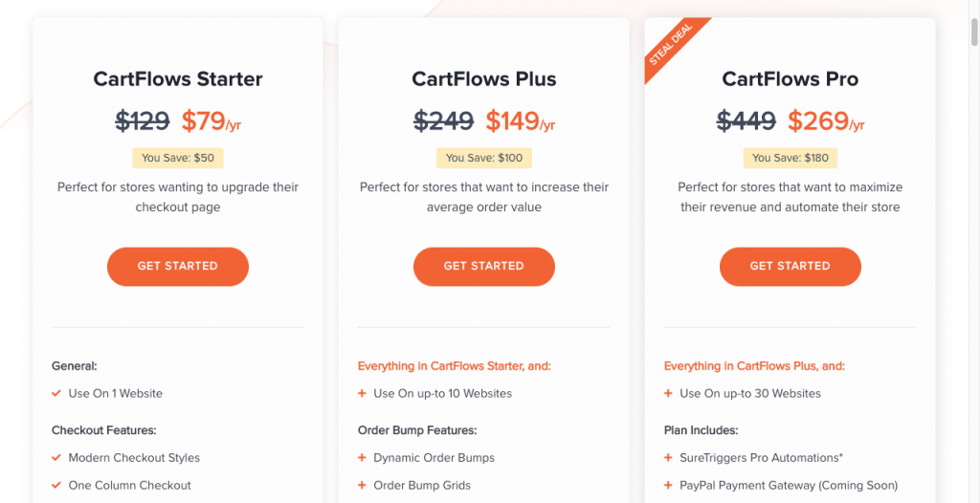
Task: Click the You Save: $100 badge
Action: pos(484,158)
